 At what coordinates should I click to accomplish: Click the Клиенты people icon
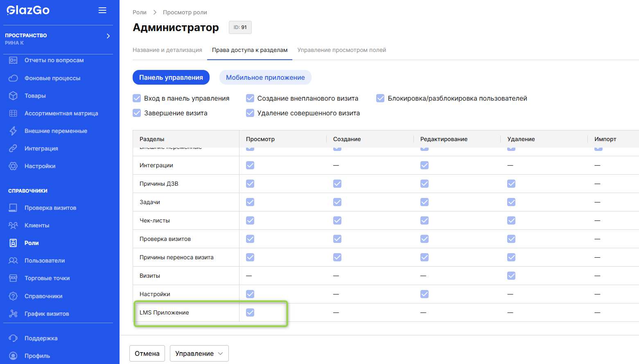click(13, 225)
